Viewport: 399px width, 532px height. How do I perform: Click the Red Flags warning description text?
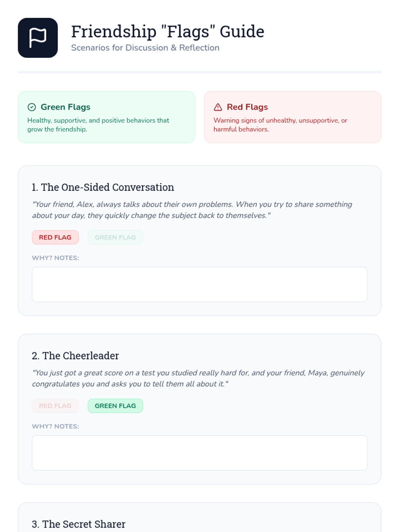280,125
